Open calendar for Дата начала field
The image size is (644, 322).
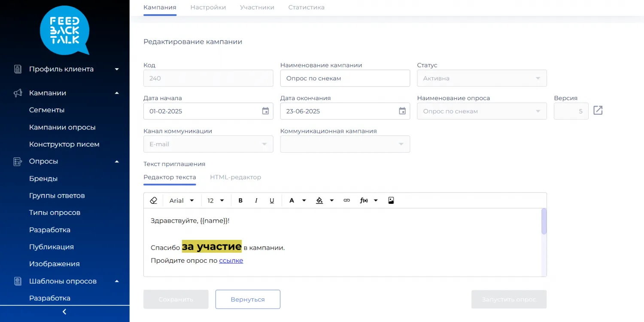pyautogui.click(x=265, y=111)
